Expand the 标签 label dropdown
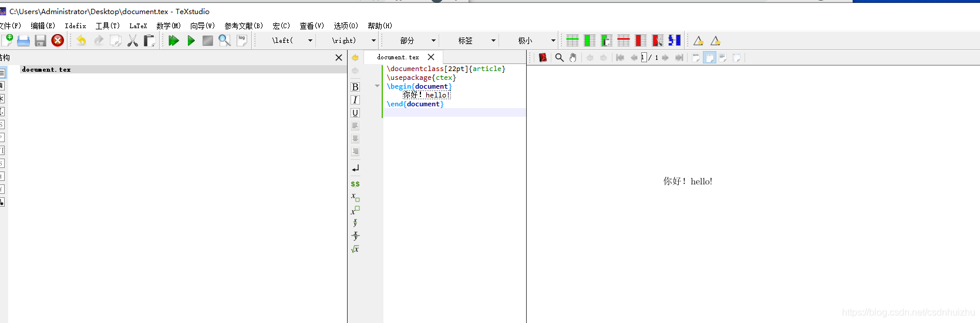The height and width of the screenshot is (323, 980). (493, 41)
